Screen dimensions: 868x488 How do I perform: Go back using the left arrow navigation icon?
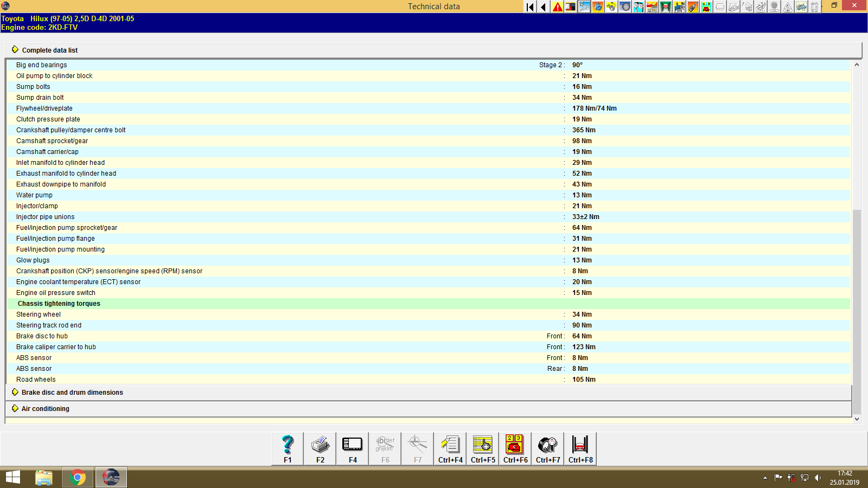click(543, 7)
